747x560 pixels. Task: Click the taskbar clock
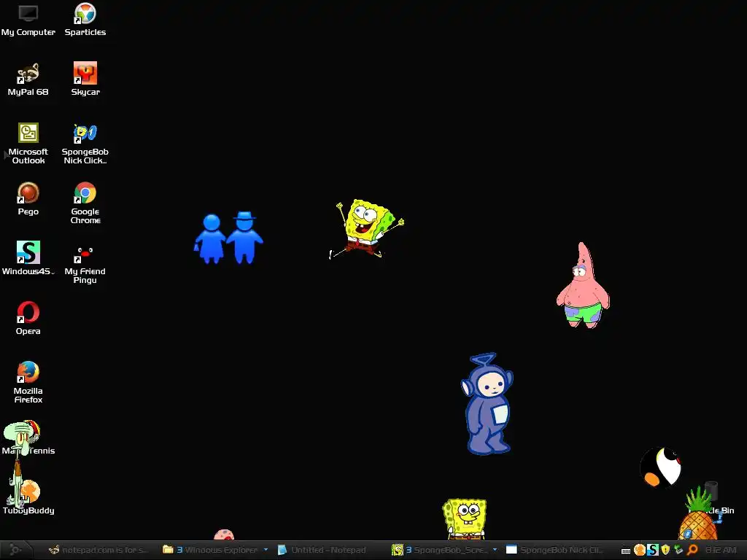tap(721, 550)
